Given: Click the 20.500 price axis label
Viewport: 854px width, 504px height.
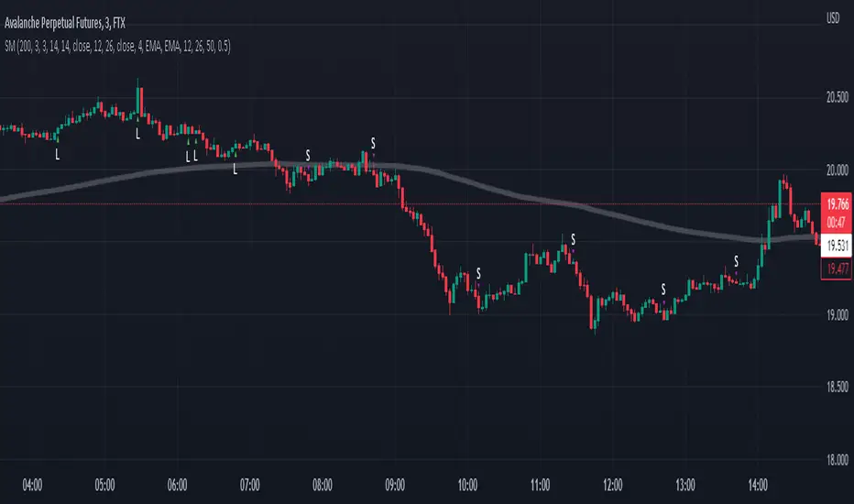Looking at the screenshot, I should 834,98.
